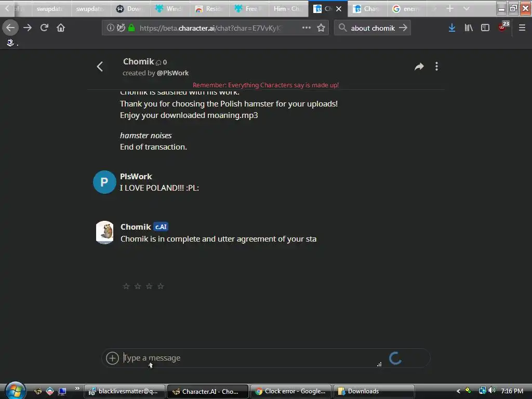Click the network tray icon

point(482,391)
